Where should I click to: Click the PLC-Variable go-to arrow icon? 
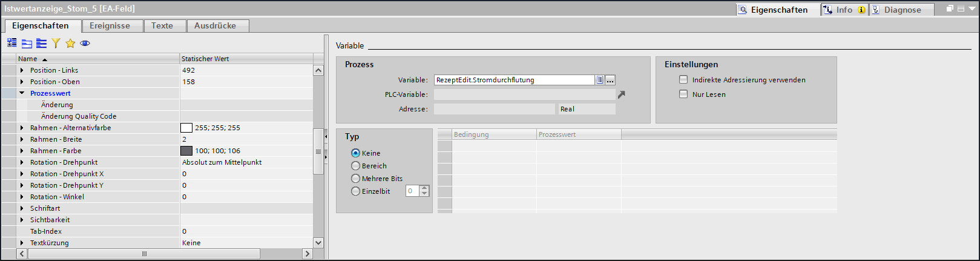point(621,94)
